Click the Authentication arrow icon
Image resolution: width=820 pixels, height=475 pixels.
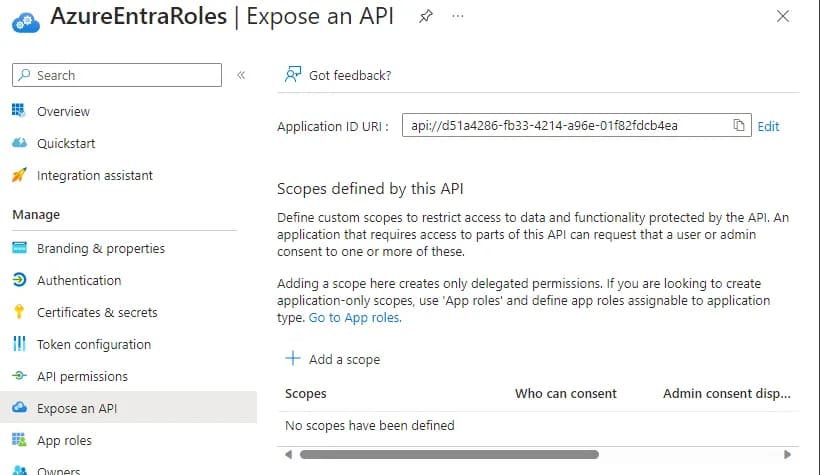(19, 280)
